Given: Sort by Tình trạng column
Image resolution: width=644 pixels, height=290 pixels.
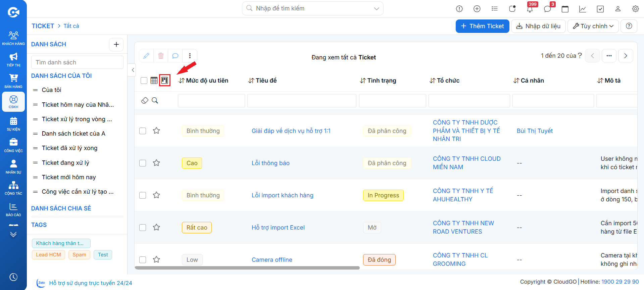Looking at the screenshot, I should click(x=378, y=81).
